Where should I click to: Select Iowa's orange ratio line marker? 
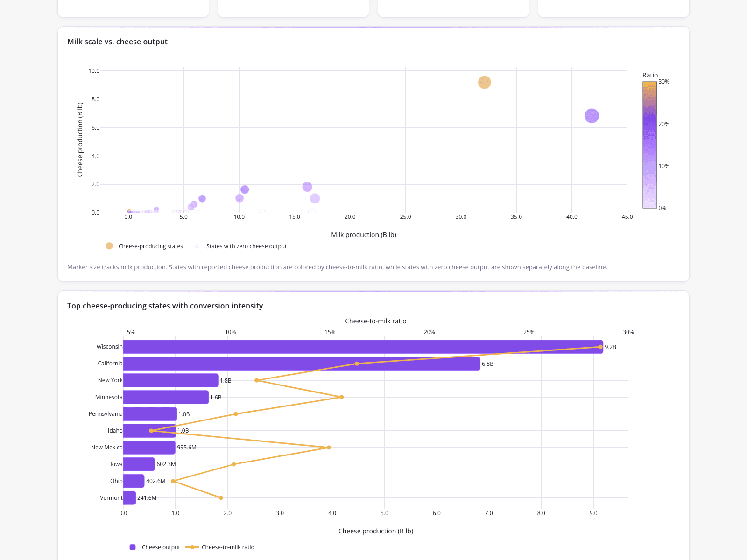[234, 464]
